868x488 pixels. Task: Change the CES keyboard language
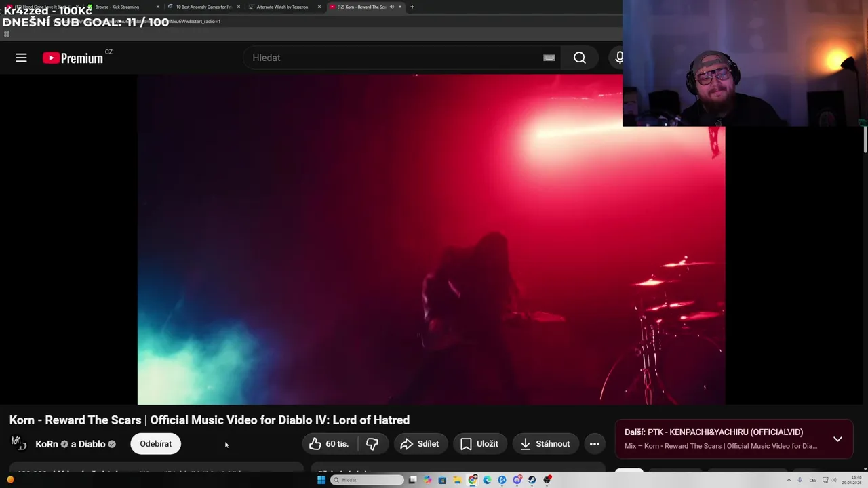(x=812, y=480)
